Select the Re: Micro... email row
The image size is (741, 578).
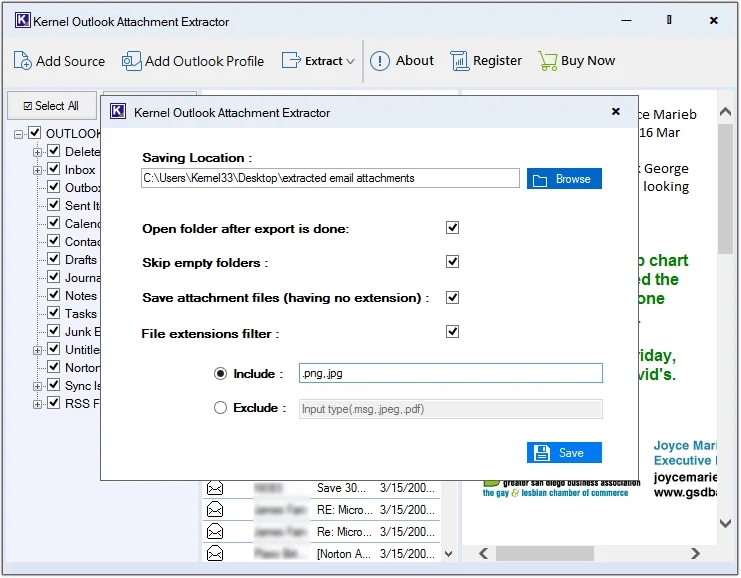point(321,532)
